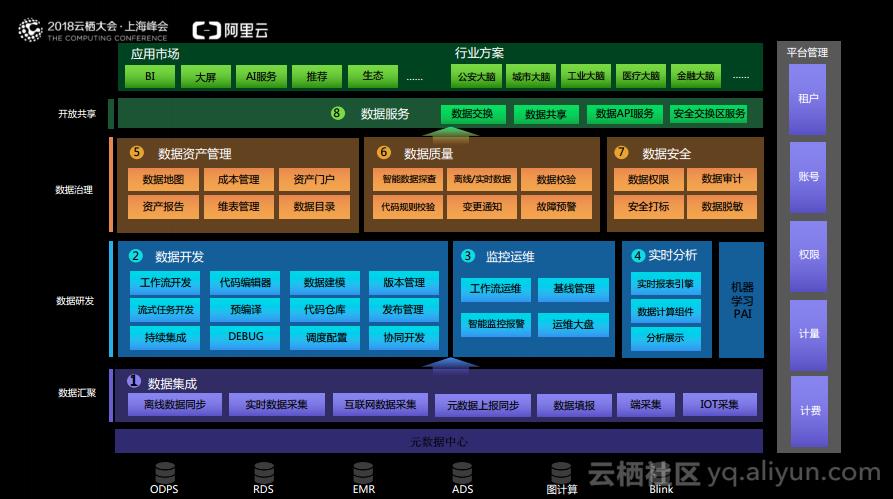Click the DEBUG box
893x499 pixels.
coord(245,337)
